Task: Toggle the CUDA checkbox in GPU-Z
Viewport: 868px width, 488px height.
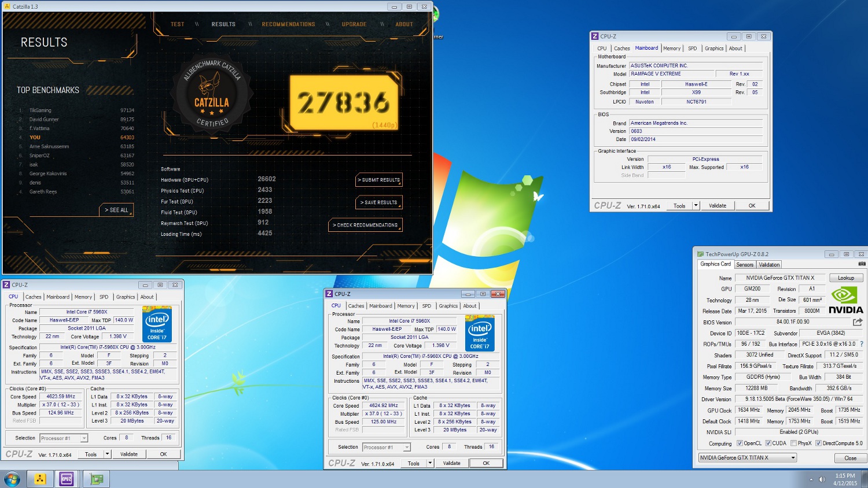Action: pos(768,443)
